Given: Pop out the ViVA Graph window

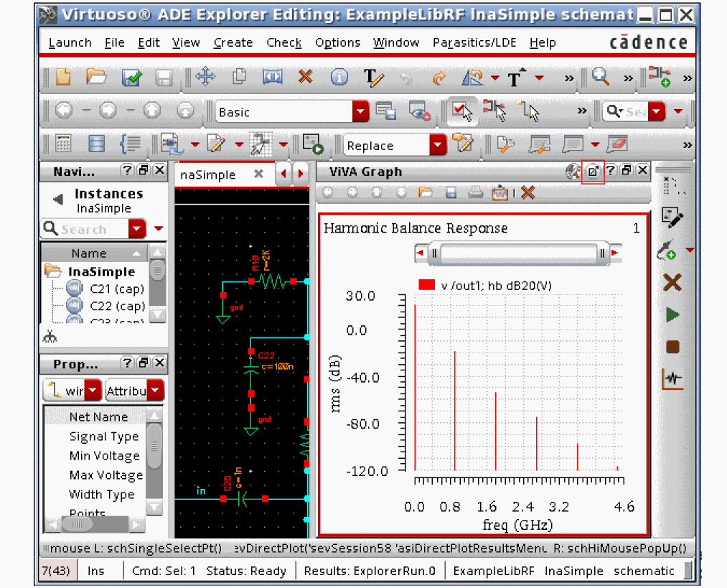Looking at the screenshot, I should pos(593,172).
